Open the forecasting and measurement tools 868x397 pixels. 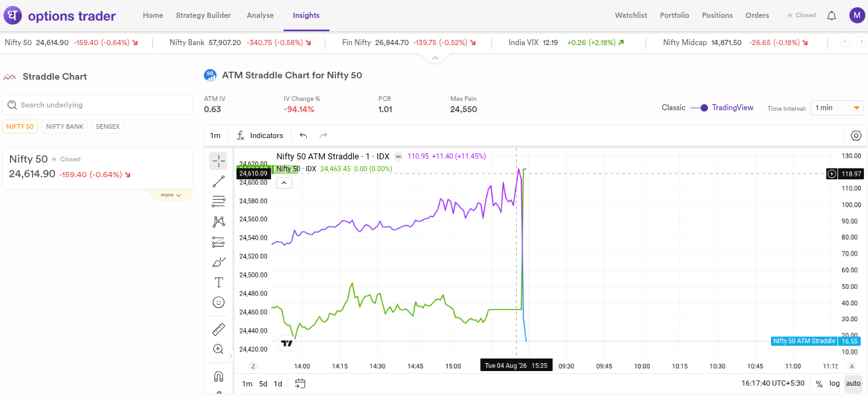pyautogui.click(x=218, y=242)
